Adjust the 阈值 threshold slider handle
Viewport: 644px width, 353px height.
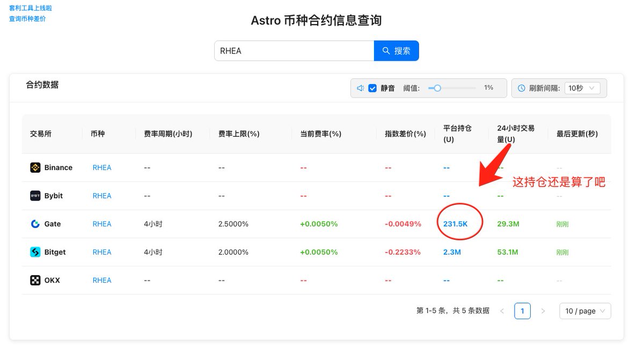437,88
